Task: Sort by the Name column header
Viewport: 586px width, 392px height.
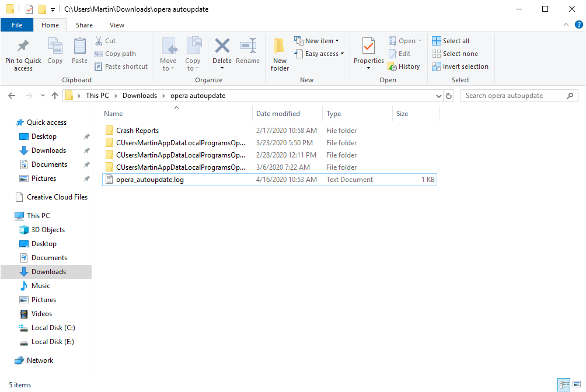Action: point(177,114)
